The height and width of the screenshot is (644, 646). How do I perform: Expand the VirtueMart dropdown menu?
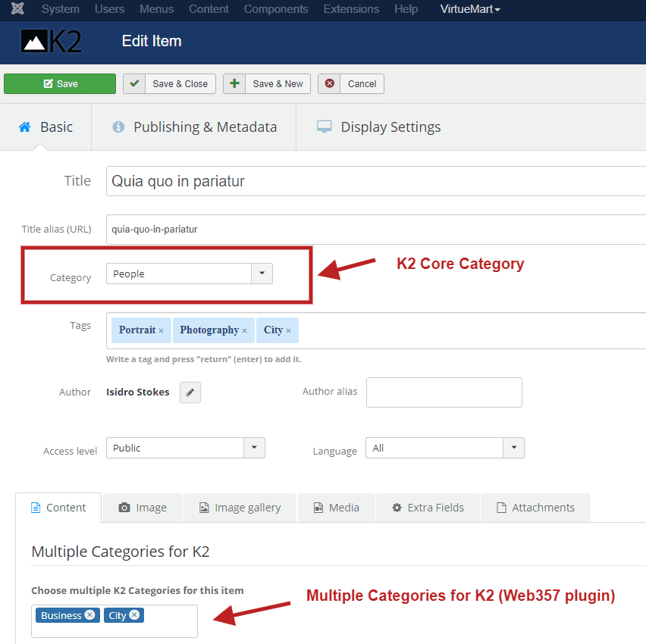tap(469, 8)
